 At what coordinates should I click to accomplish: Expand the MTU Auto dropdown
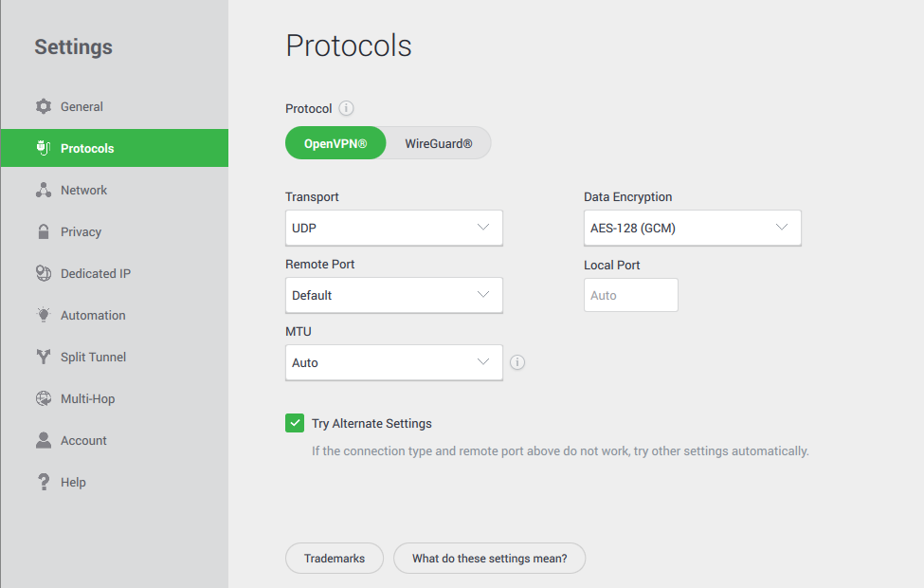point(393,362)
